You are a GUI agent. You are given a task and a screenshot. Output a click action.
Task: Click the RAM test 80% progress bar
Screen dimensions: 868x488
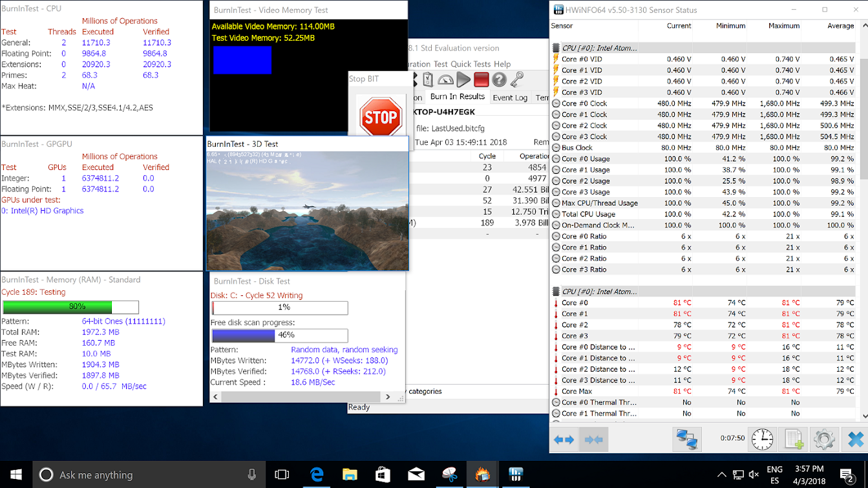tap(70, 307)
